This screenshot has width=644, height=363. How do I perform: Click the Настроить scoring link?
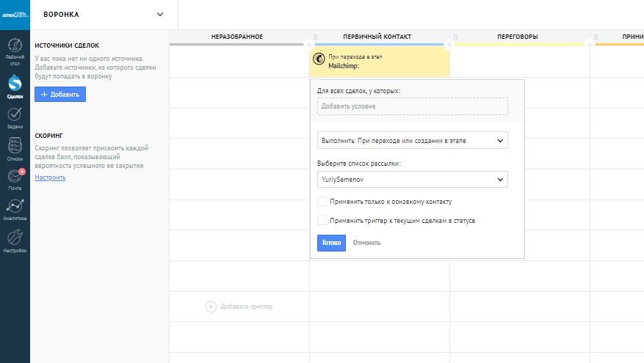point(50,177)
